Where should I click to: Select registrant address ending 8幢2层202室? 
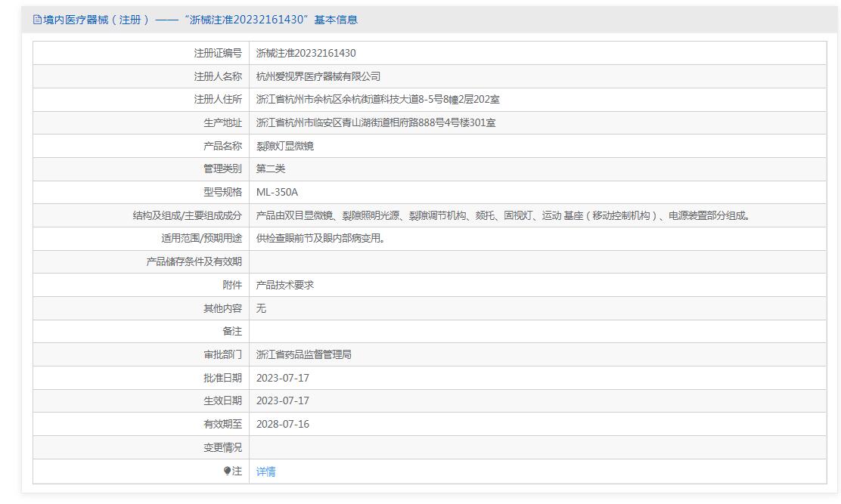coord(377,99)
